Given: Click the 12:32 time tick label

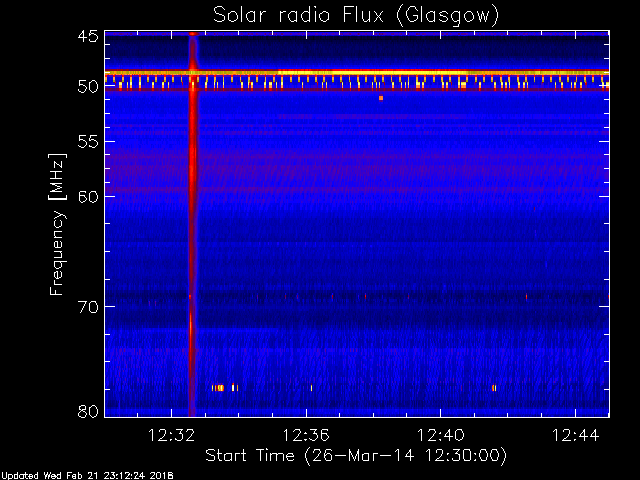Looking at the screenshot, I should 171,435.
